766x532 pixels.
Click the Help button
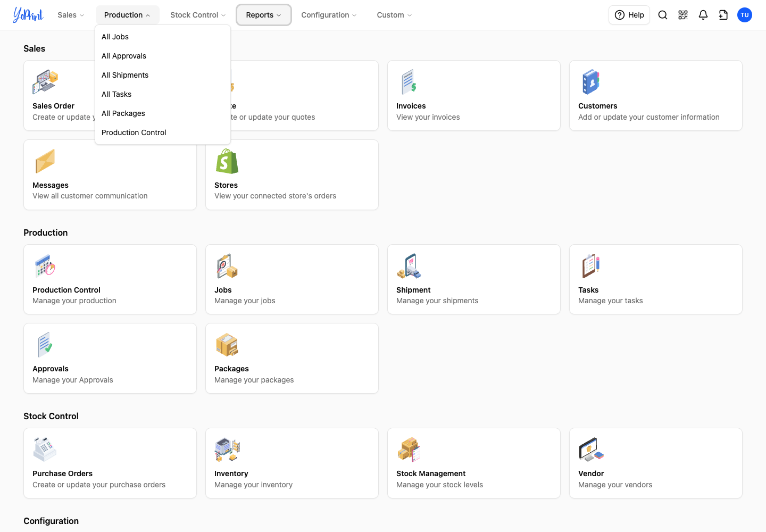click(629, 15)
